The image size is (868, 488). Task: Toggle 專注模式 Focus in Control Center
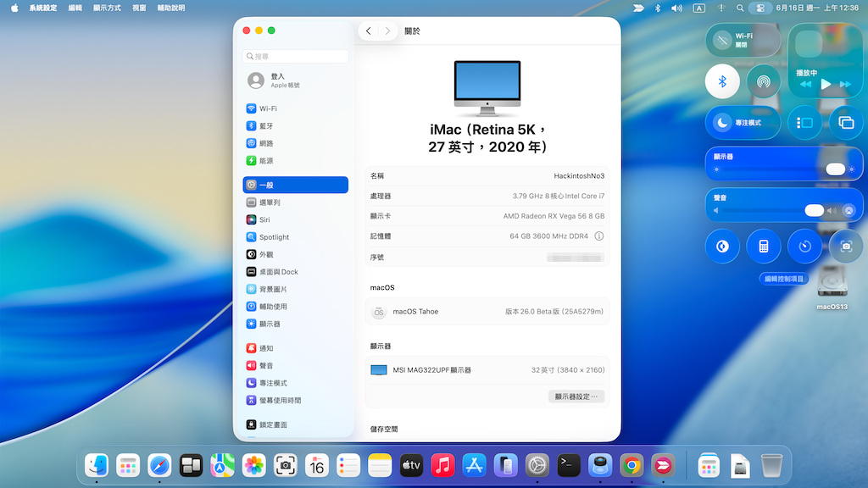(743, 123)
